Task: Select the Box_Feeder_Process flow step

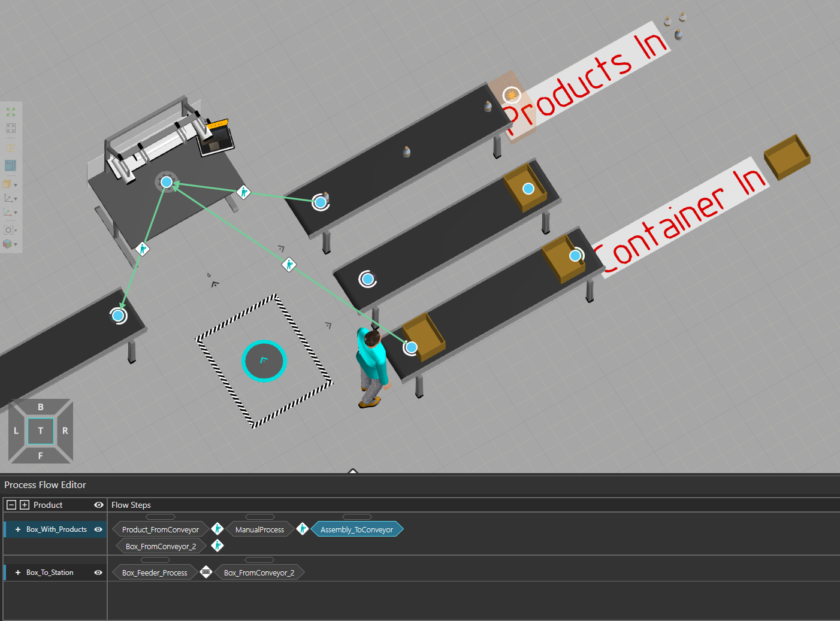Action: click(x=155, y=572)
